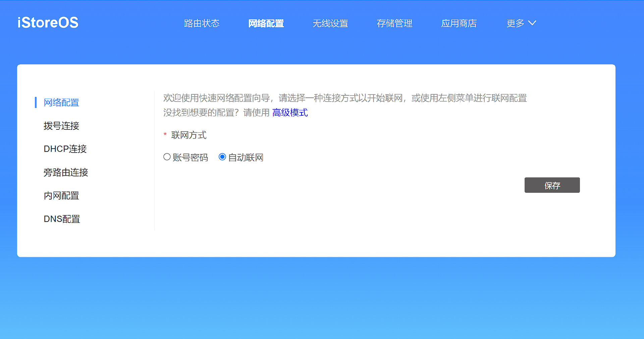Open the 内网配置 sidebar entry

pos(61,195)
